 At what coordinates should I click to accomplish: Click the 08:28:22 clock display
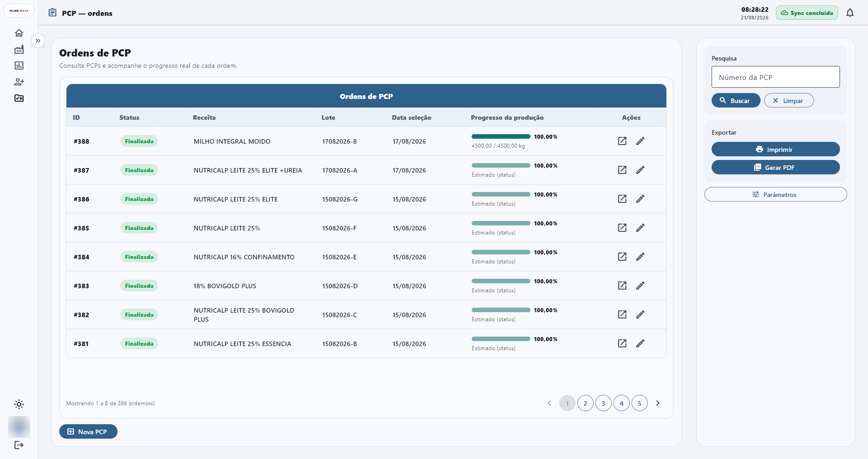tap(755, 9)
